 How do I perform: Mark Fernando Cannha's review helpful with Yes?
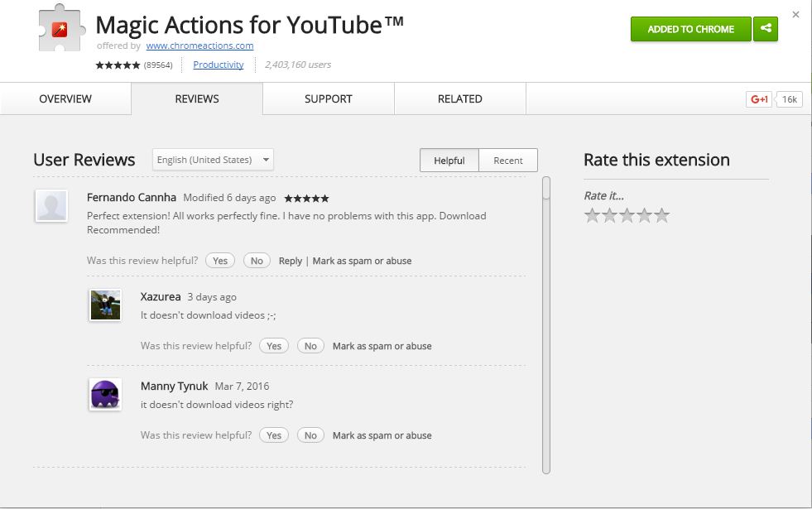pos(220,261)
